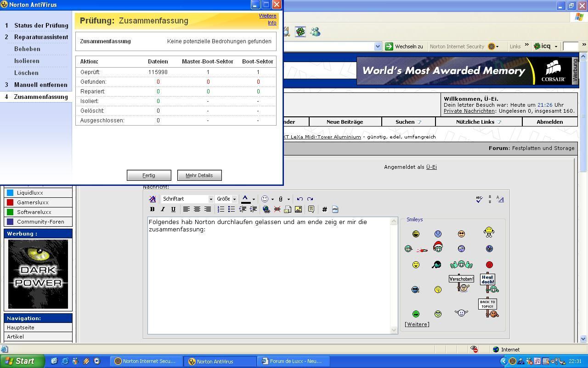This screenshot has width=588, height=368.
Task: Open browser address bar dropdown
Action: 378,46
